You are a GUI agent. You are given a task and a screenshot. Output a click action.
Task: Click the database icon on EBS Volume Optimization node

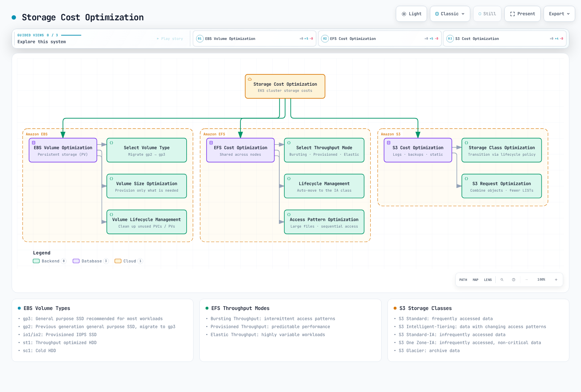coord(34,143)
